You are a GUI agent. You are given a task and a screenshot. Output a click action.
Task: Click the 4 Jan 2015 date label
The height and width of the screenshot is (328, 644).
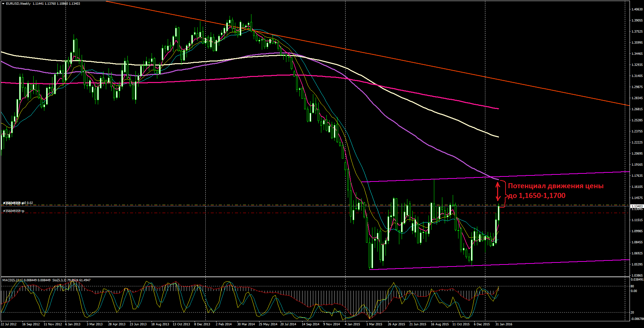coord(353,324)
